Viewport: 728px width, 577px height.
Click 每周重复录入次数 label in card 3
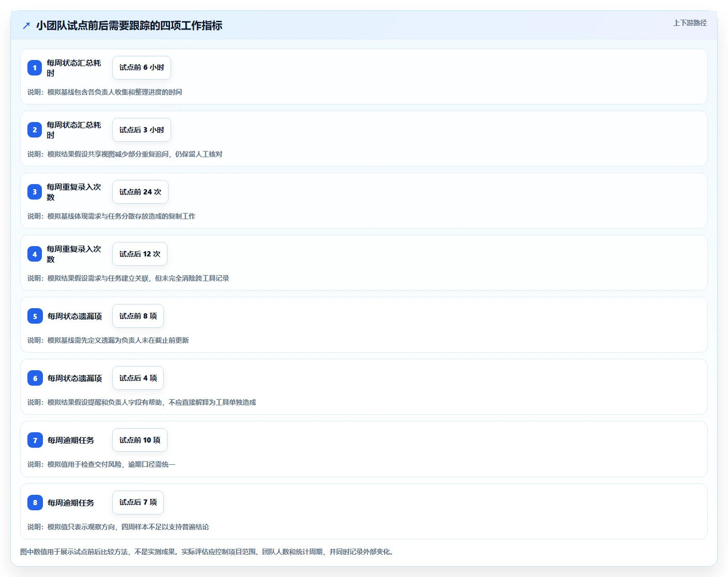tap(74, 192)
